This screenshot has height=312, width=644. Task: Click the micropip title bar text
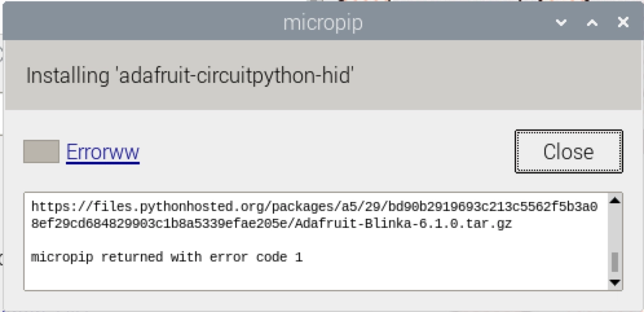[x=323, y=23]
